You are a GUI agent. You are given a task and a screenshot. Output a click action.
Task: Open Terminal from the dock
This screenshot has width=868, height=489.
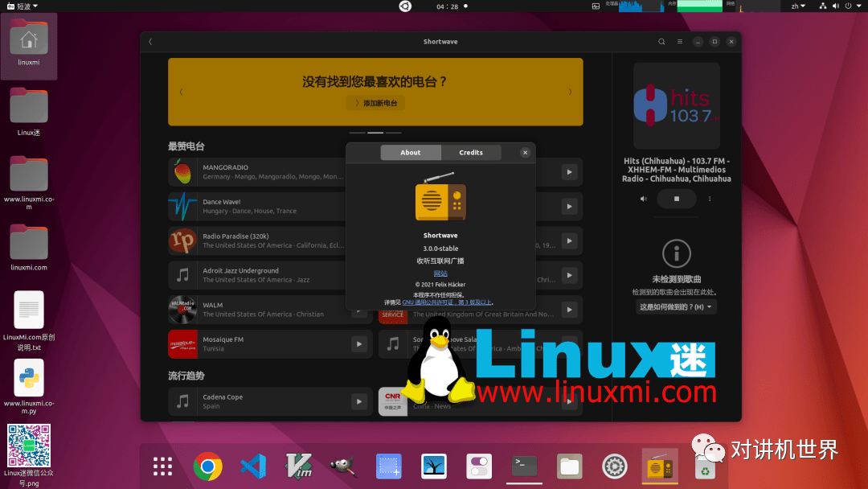[524, 466]
